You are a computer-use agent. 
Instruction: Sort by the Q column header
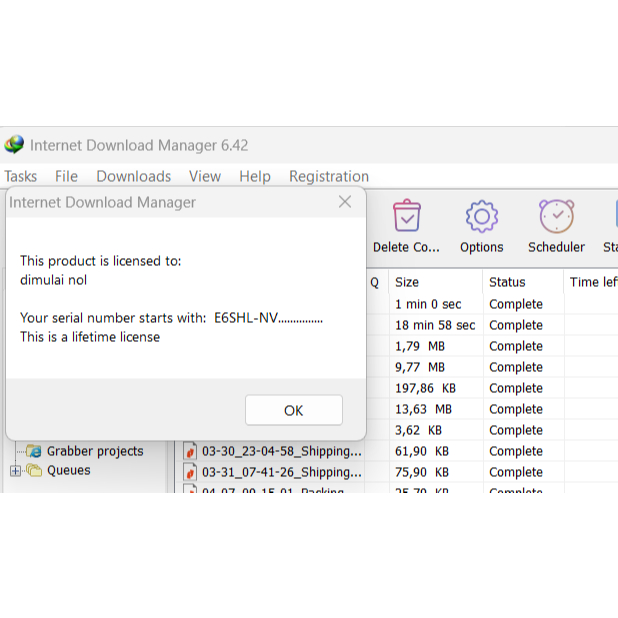[377, 282]
